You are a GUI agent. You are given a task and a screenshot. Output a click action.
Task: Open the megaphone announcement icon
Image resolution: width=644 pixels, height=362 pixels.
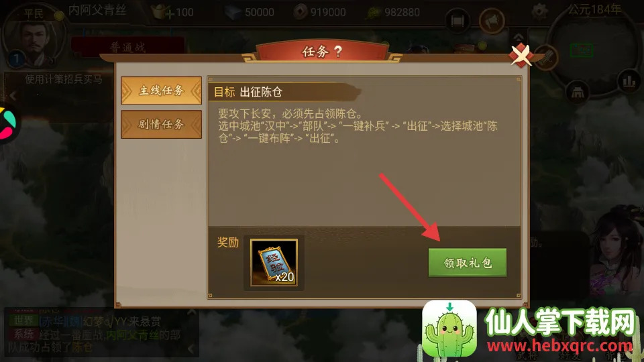point(492,21)
